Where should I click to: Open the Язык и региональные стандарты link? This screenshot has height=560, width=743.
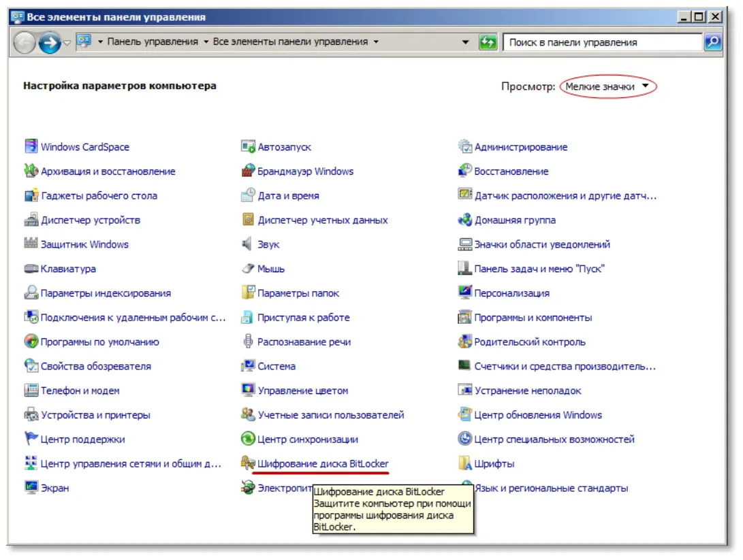551,488
